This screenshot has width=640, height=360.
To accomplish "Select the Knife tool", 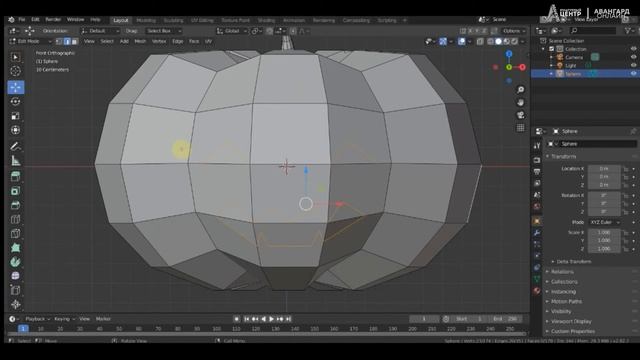I will 16,234.
